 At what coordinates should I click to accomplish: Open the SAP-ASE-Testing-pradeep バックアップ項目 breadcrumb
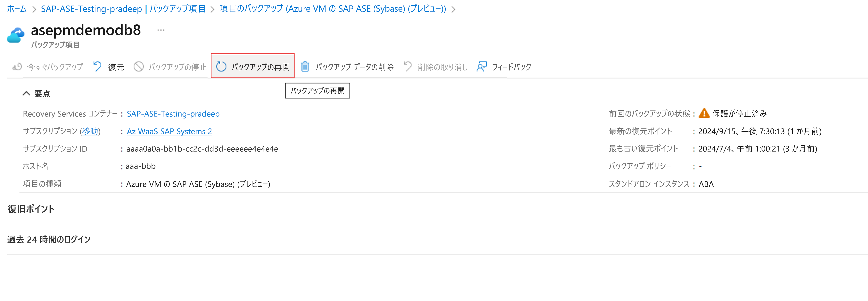[123, 9]
